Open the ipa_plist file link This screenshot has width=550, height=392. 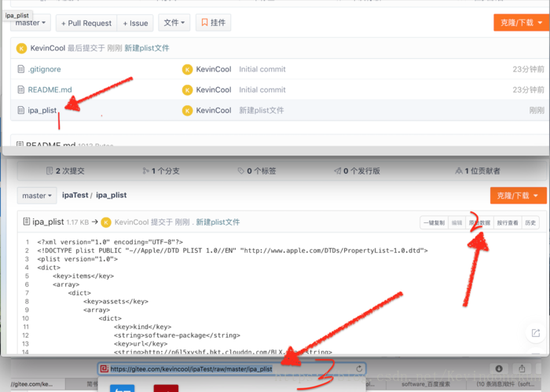pos(42,111)
